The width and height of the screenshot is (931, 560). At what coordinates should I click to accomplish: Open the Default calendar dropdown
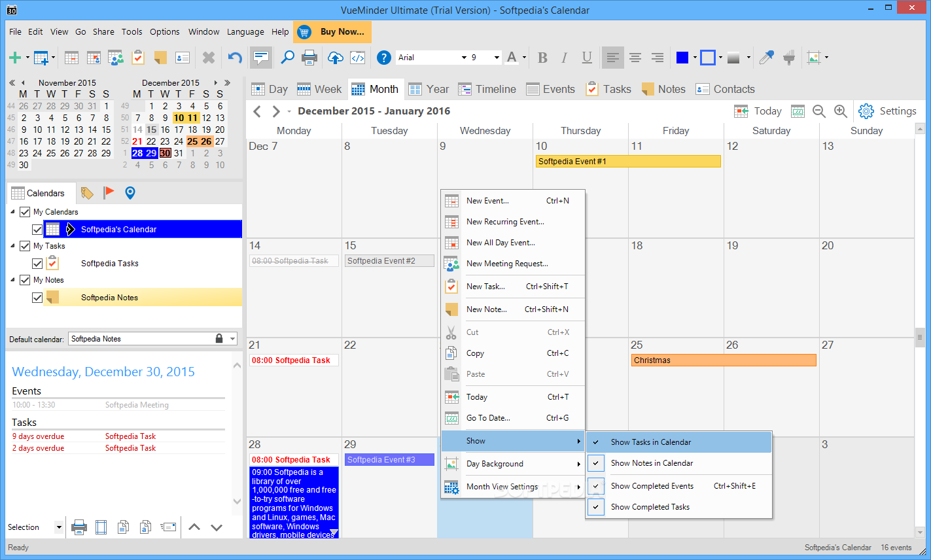[232, 339]
